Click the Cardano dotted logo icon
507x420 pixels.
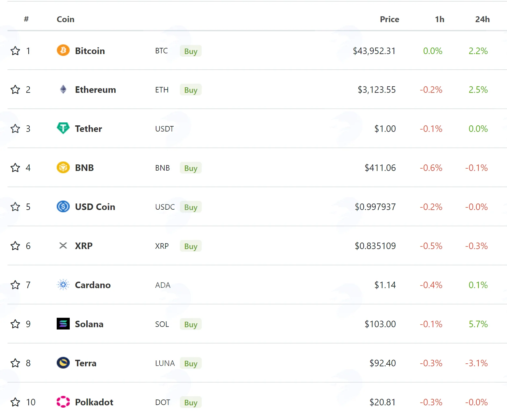click(63, 285)
